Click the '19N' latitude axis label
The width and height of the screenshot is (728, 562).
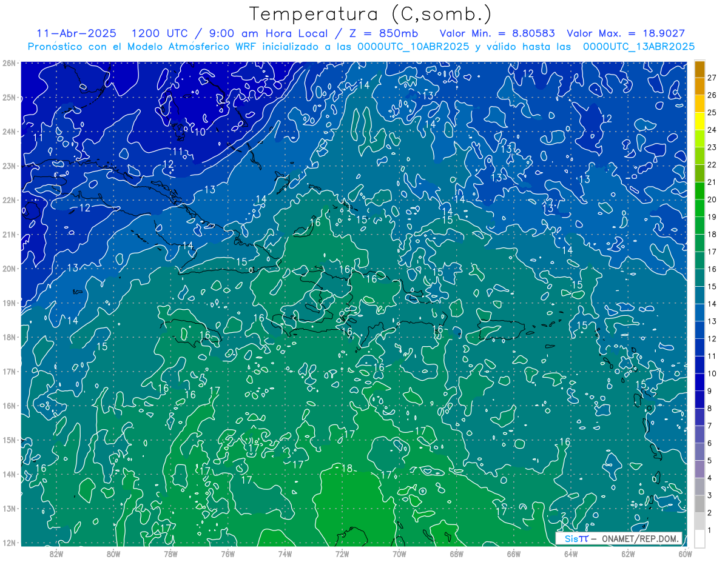tap(8, 303)
